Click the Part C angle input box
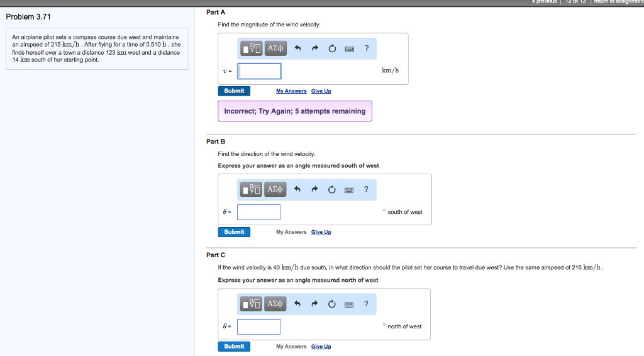Viewport: 644px width, 356px height. [258, 326]
